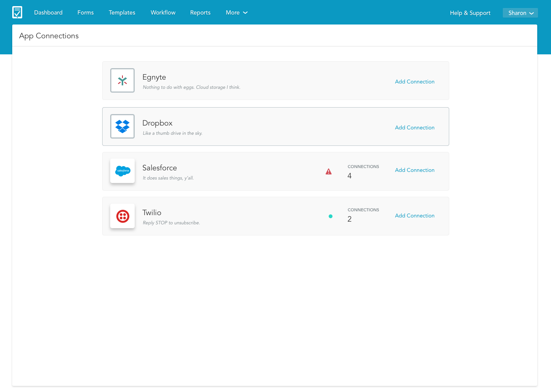Image resolution: width=551 pixels, height=392 pixels.
Task: Add a new Twilio connection
Action: (x=414, y=216)
